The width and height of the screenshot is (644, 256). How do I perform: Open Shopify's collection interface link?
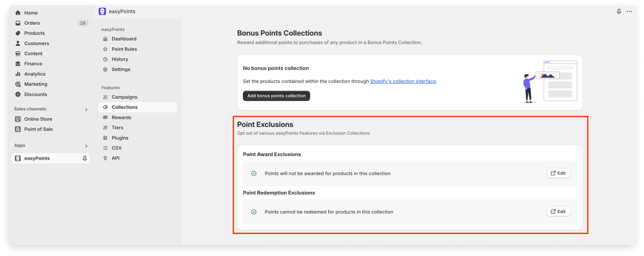(x=403, y=81)
